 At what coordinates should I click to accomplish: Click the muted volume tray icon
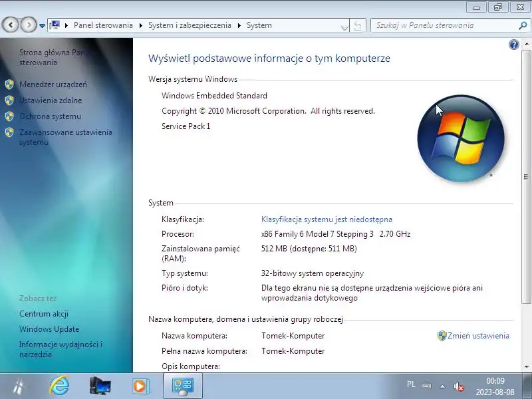click(458, 386)
